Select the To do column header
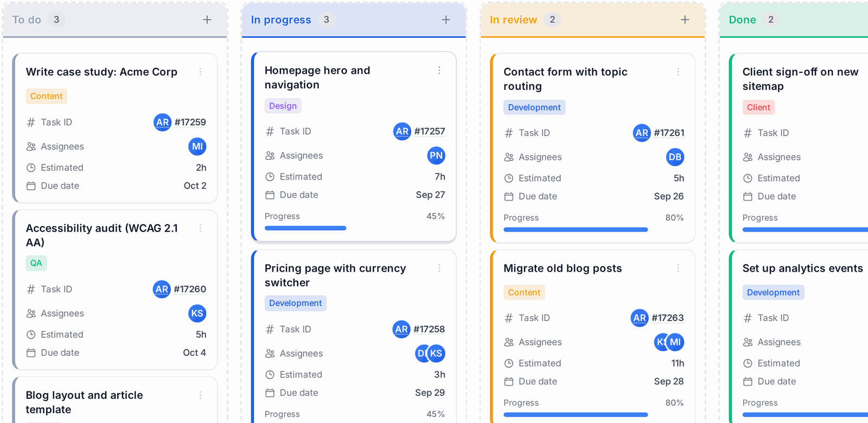 tap(115, 20)
